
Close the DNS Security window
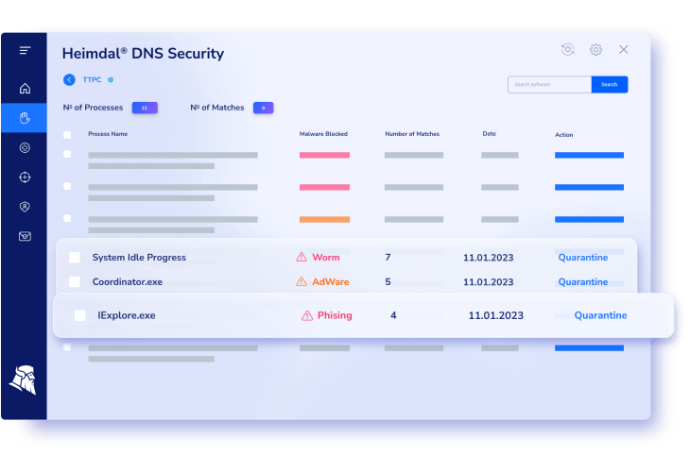pos(624,49)
